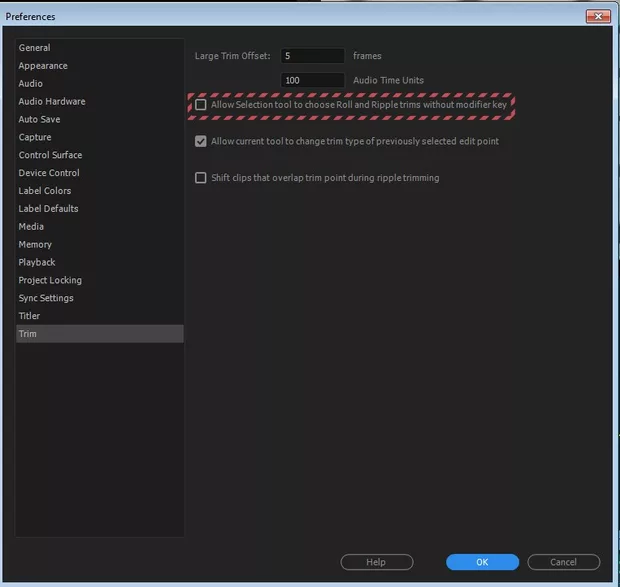Select Playback in the preferences list
This screenshot has height=587, width=620.
coord(37,263)
